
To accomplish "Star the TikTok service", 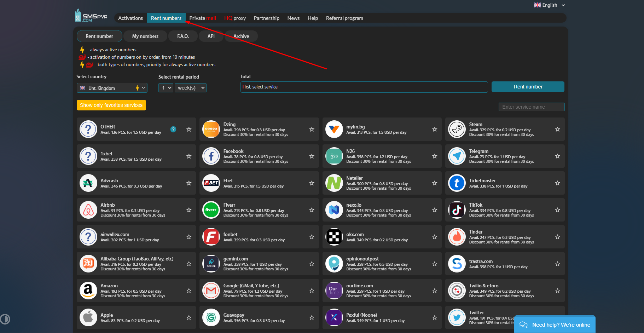I will [x=558, y=210].
